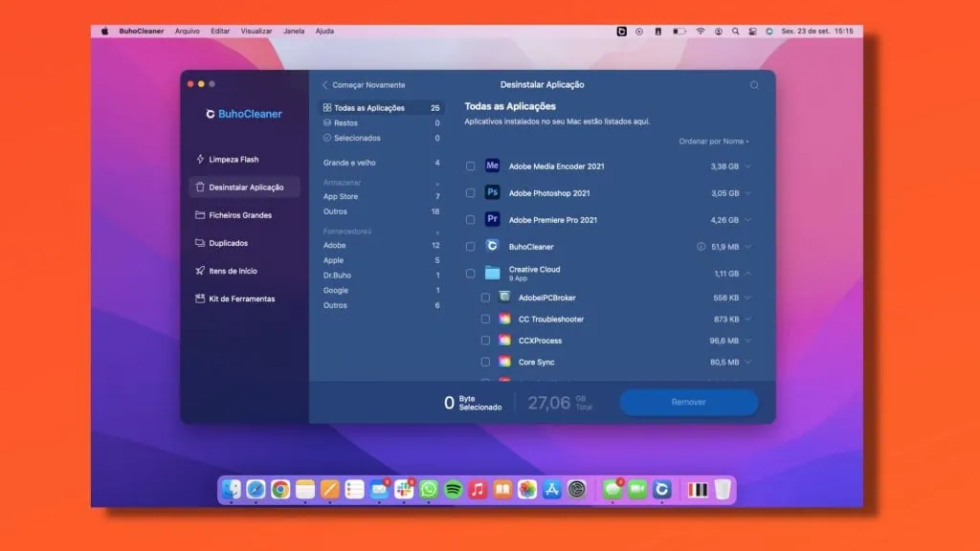Click the Adobe Premiere Pro icon
The height and width of the screenshot is (551, 980).
click(492, 219)
